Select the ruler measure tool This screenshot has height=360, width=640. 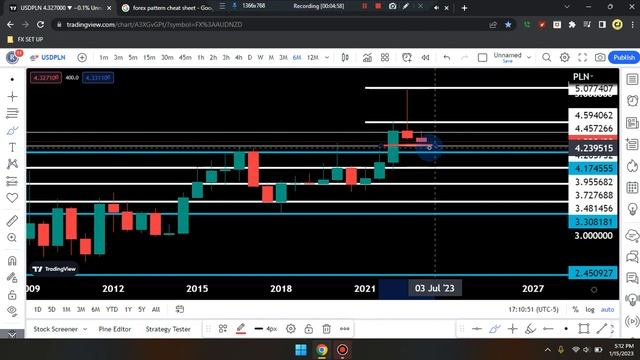pyautogui.click(x=12, y=221)
